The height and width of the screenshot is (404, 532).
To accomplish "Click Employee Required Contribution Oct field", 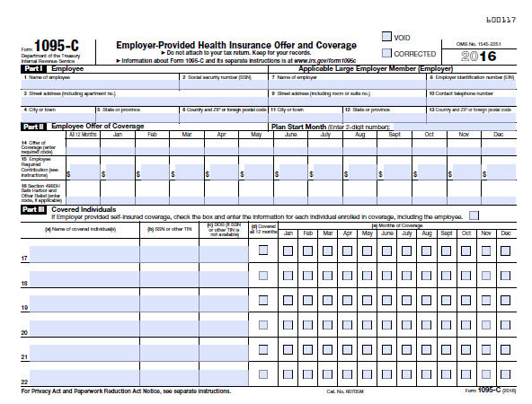I will (x=431, y=171).
